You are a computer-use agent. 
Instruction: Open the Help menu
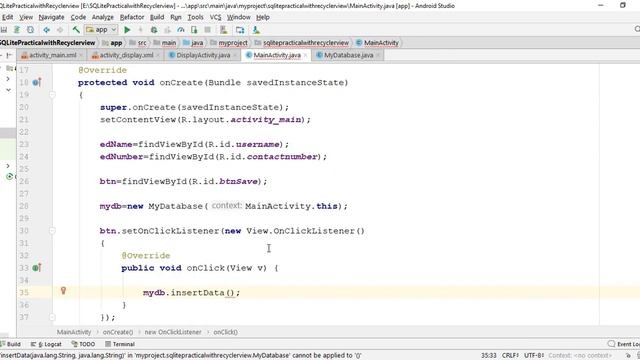[x=263, y=17]
